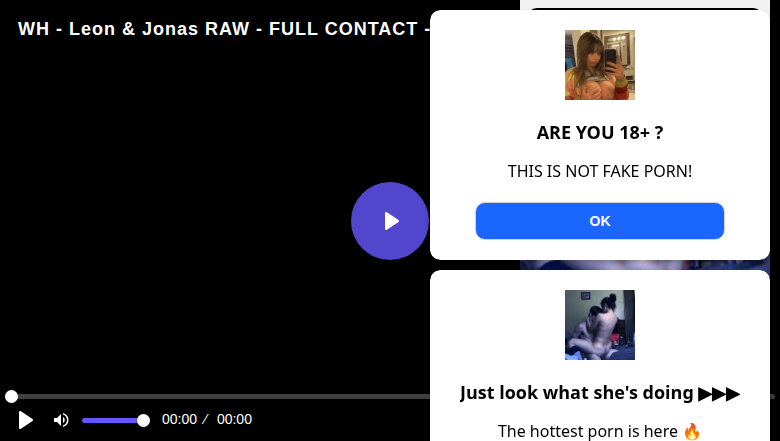Click the elapsed time 00:00 readout
This screenshot has width=780, height=441.
point(179,420)
